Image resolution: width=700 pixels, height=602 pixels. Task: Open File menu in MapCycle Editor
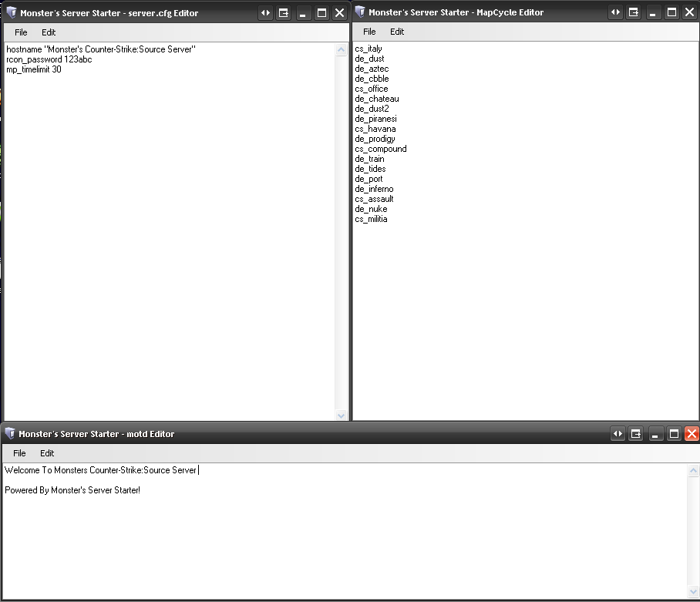(369, 32)
